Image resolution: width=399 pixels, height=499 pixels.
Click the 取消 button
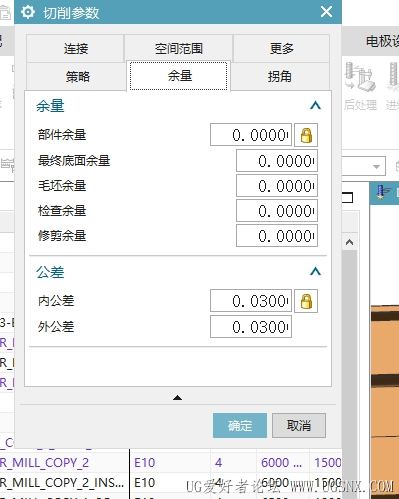(299, 426)
